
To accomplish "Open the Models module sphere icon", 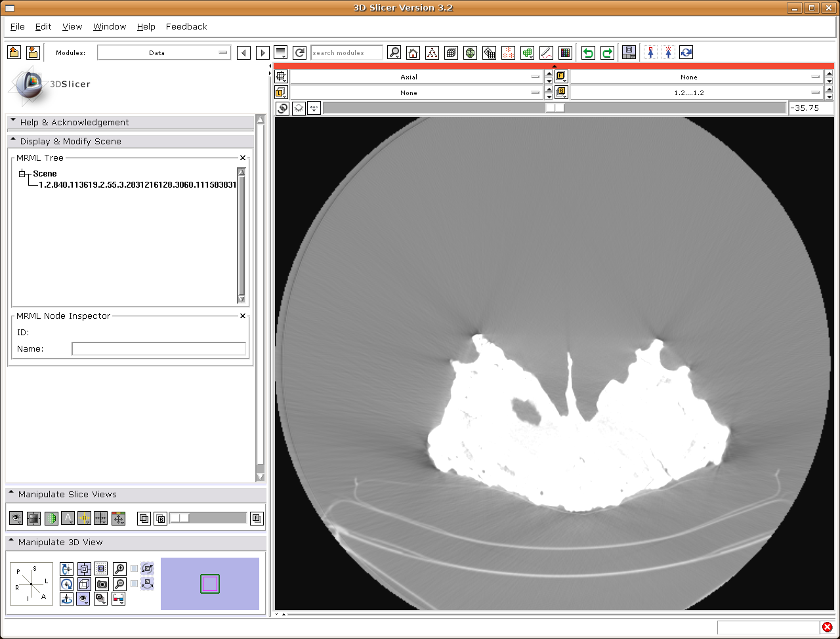I will click(x=470, y=52).
